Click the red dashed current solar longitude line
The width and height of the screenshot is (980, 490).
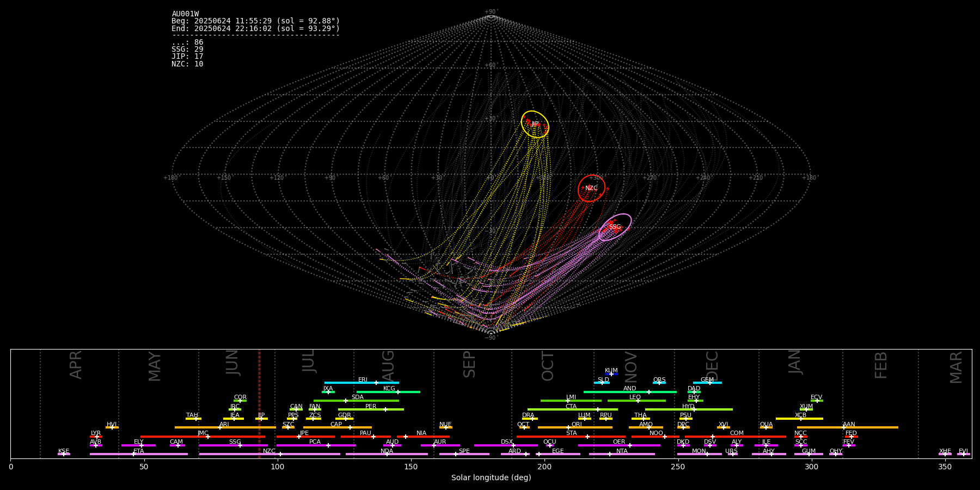[259, 403]
